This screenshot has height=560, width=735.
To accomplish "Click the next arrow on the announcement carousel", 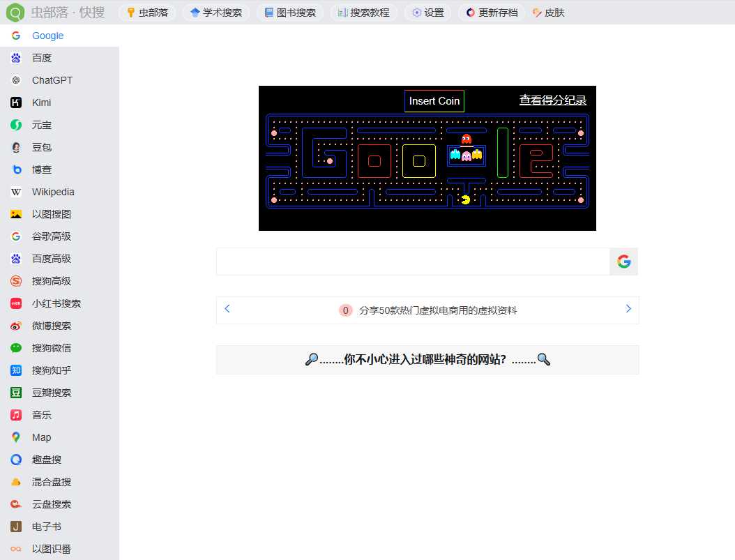I will coord(628,309).
